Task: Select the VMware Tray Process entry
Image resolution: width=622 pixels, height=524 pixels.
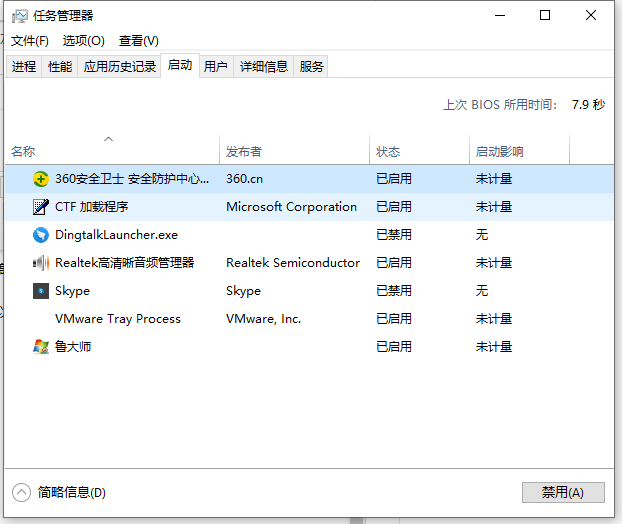Action: coord(118,319)
